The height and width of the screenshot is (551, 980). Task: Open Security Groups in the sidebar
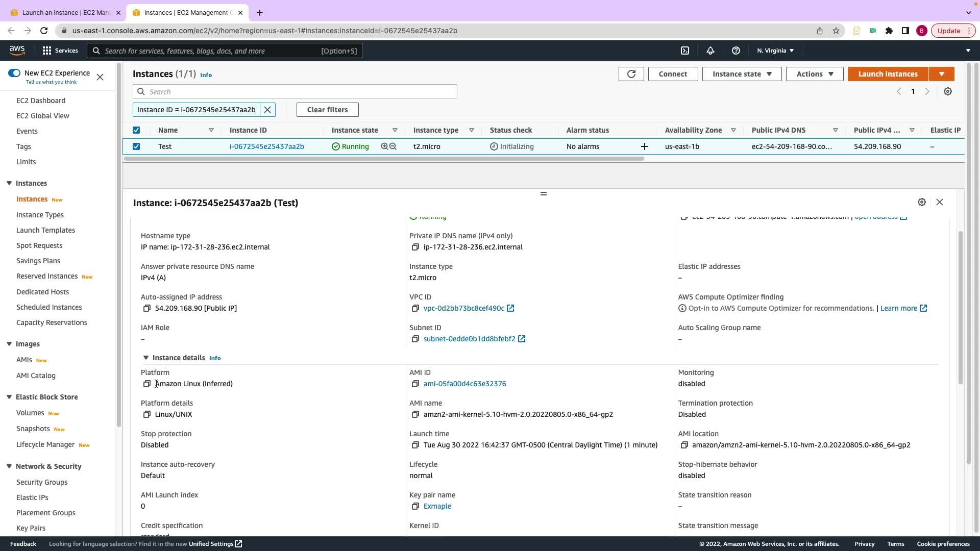(x=42, y=482)
